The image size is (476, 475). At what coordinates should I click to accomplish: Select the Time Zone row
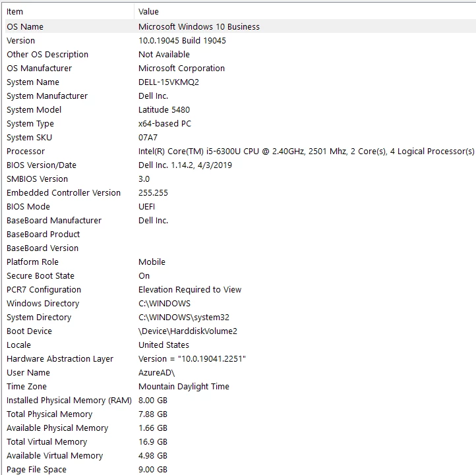pyautogui.click(x=27, y=387)
